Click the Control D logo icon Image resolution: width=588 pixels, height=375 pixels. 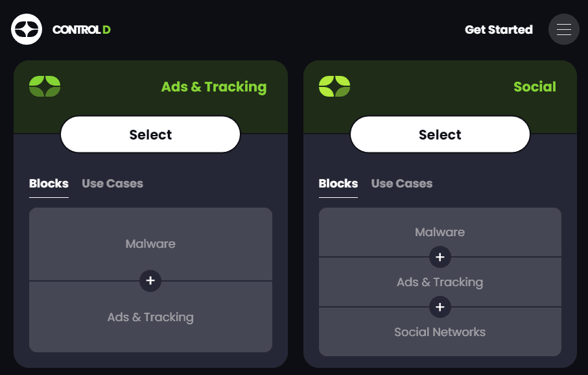pos(27,29)
